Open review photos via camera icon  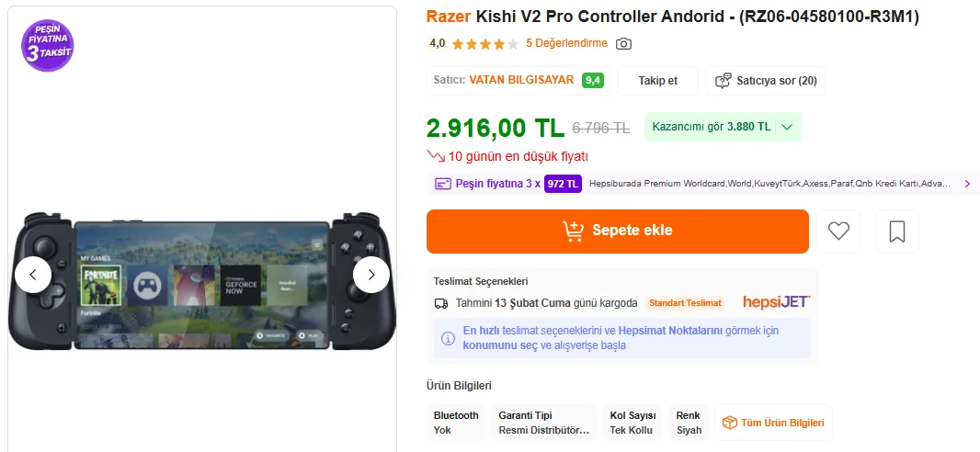[x=623, y=44]
